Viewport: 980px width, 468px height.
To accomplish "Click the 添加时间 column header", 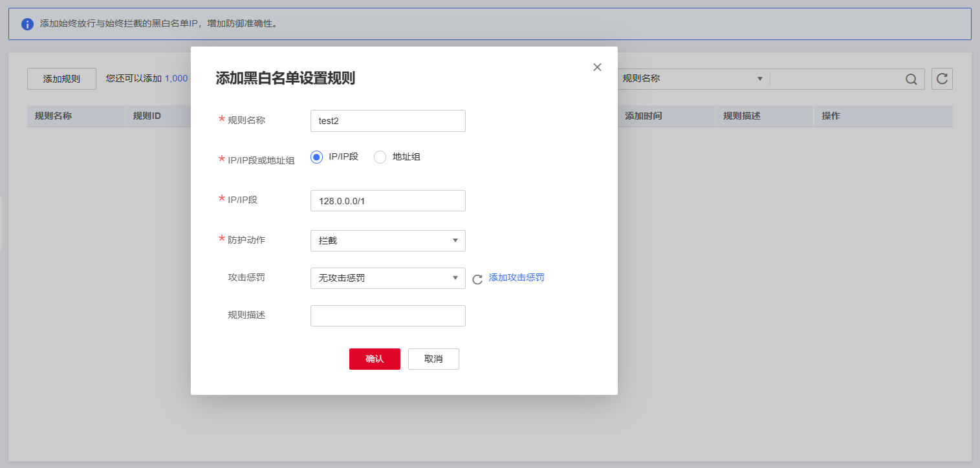I will click(643, 116).
